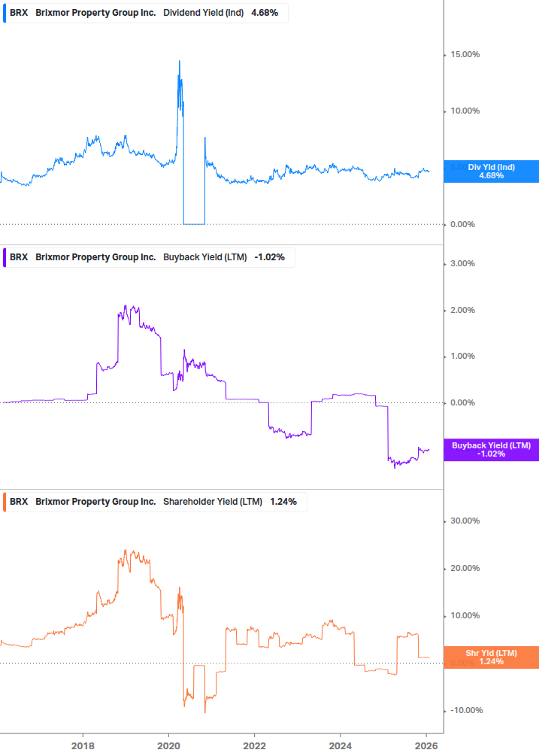Screen dimensions: 539x756
Task: Click the 2020 label on the time axis
Action: [x=168, y=744]
